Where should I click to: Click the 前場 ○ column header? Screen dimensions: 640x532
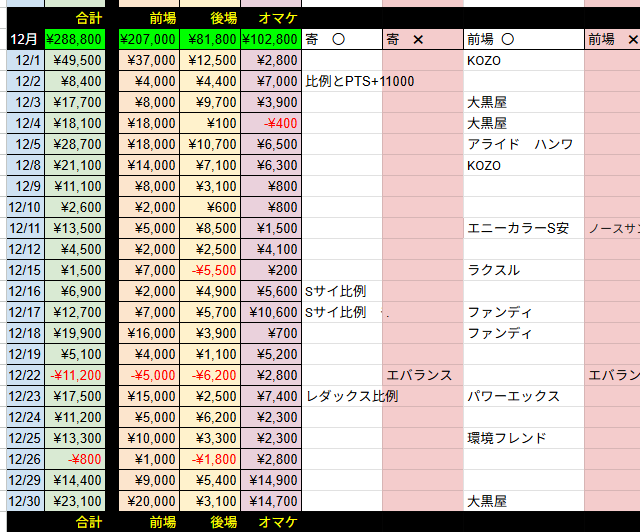[522, 39]
